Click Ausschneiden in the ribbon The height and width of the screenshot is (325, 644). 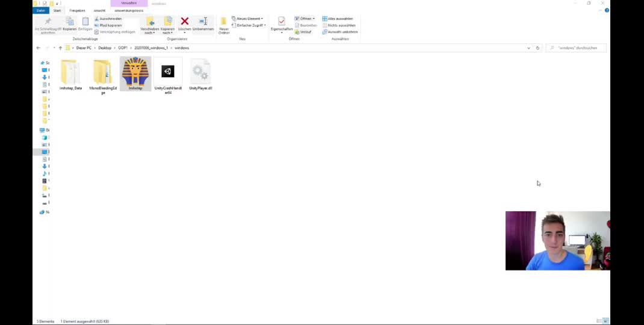(x=110, y=19)
